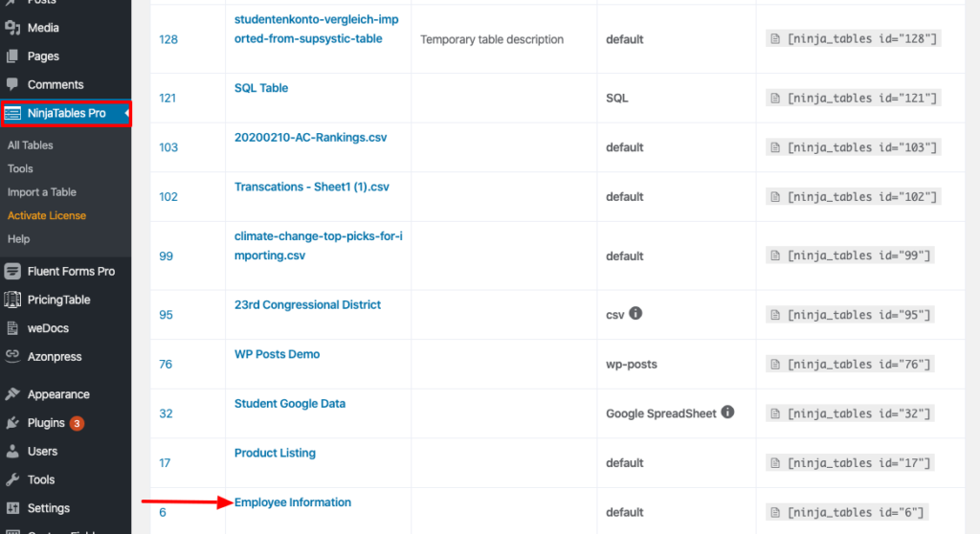The width and height of the screenshot is (980, 534).
Task: Open the Student Google Data table
Action: (290, 404)
